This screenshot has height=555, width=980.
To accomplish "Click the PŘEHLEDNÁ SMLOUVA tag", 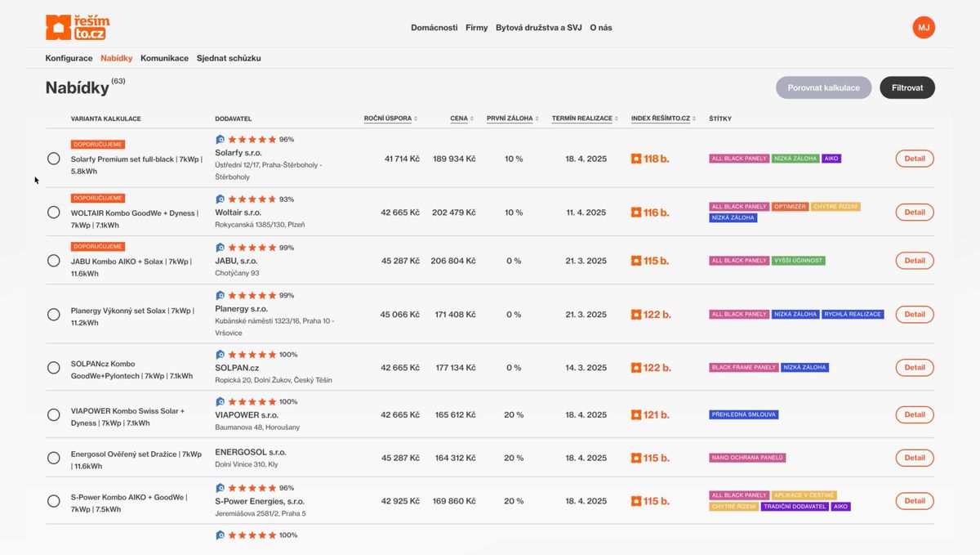I will click(x=744, y=414).
